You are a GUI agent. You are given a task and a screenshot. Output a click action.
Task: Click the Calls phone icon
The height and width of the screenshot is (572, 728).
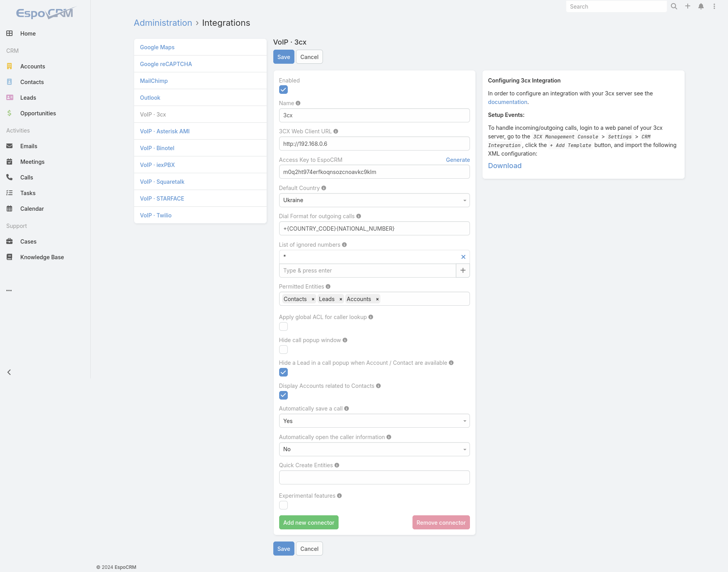pos(9,178)
